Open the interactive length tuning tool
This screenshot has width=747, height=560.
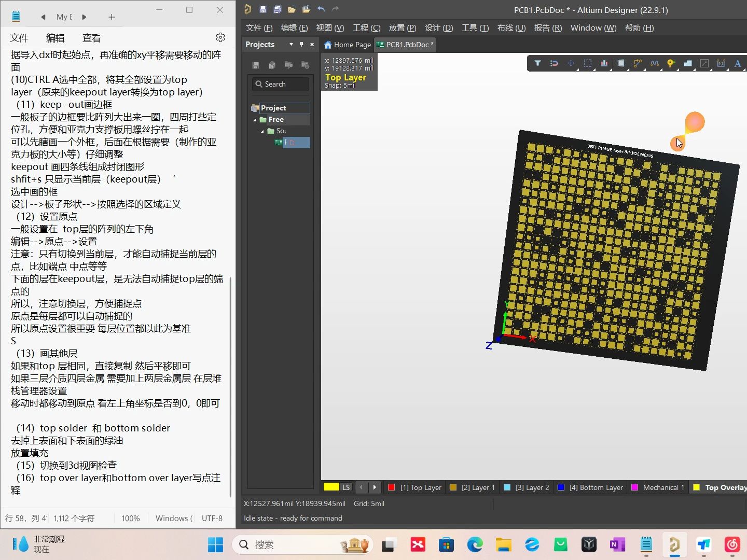click(x=654, y=63)
